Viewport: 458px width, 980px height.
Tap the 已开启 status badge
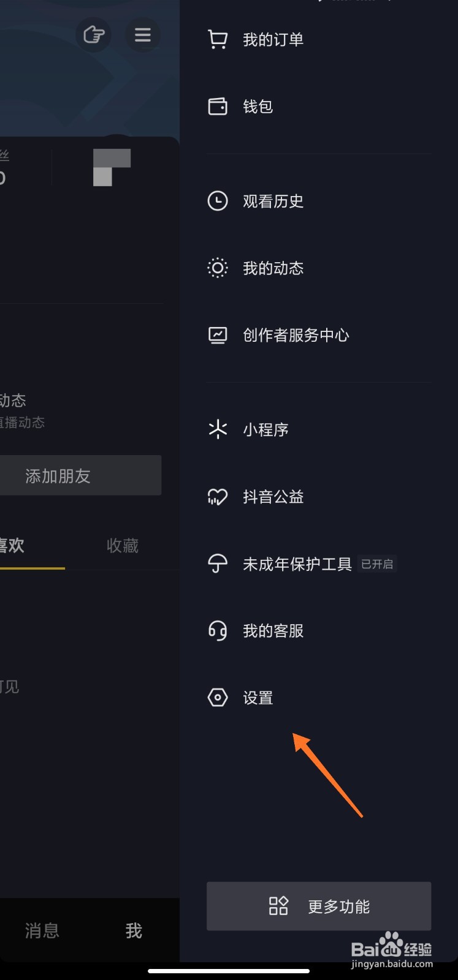coord(377,563)
